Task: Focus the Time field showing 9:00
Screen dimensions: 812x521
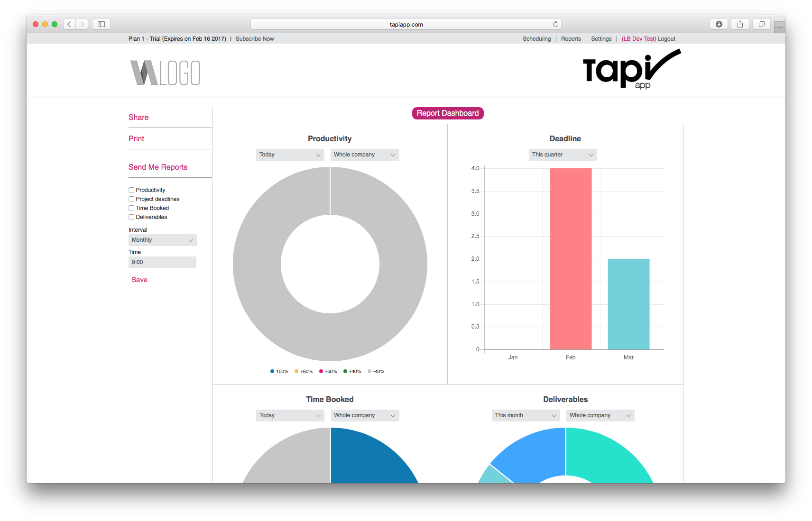Action: coord(162,262)
